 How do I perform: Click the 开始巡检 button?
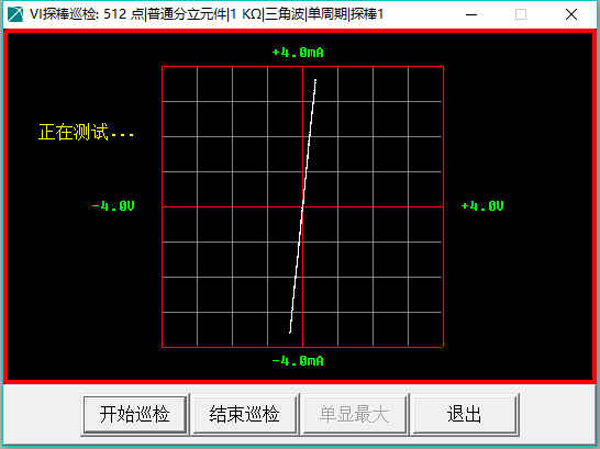click(x=135, y=415)
